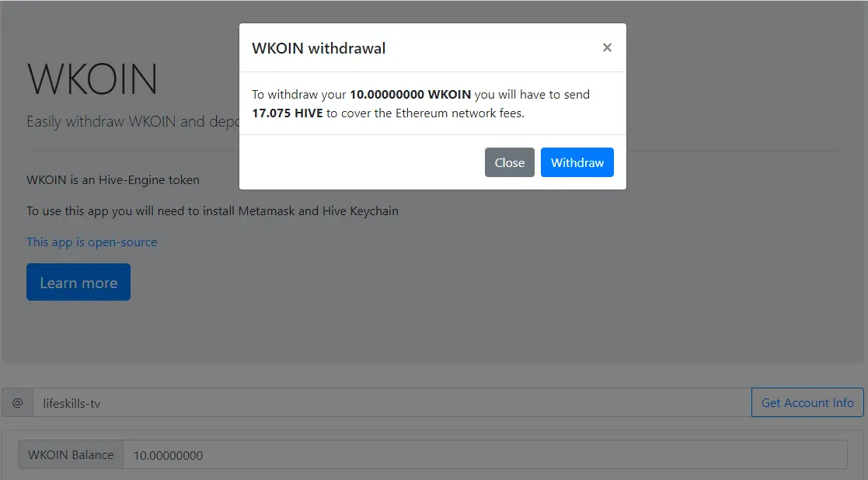Click the @ symbol prefix

18,402
